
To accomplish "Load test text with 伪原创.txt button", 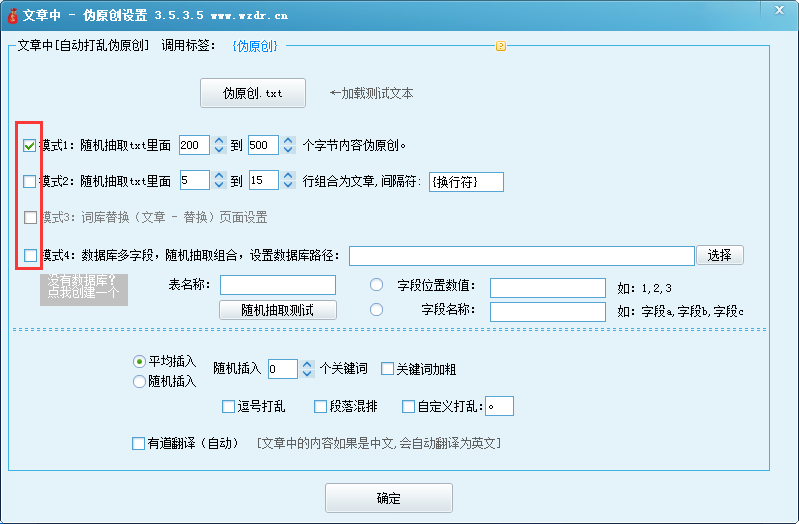I will [x=253, y=93].
